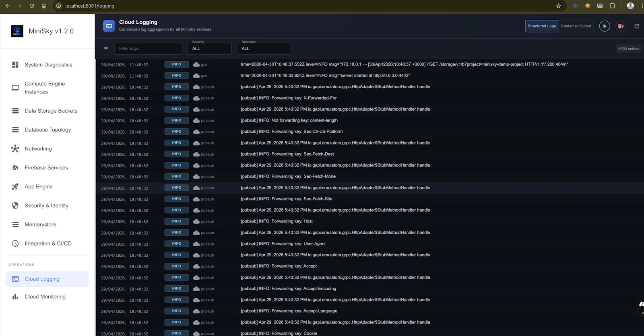Select 'Forwarding key: Accept-Encoding' log entry
This screenshot has height=336, width=644.
(288, 289)
